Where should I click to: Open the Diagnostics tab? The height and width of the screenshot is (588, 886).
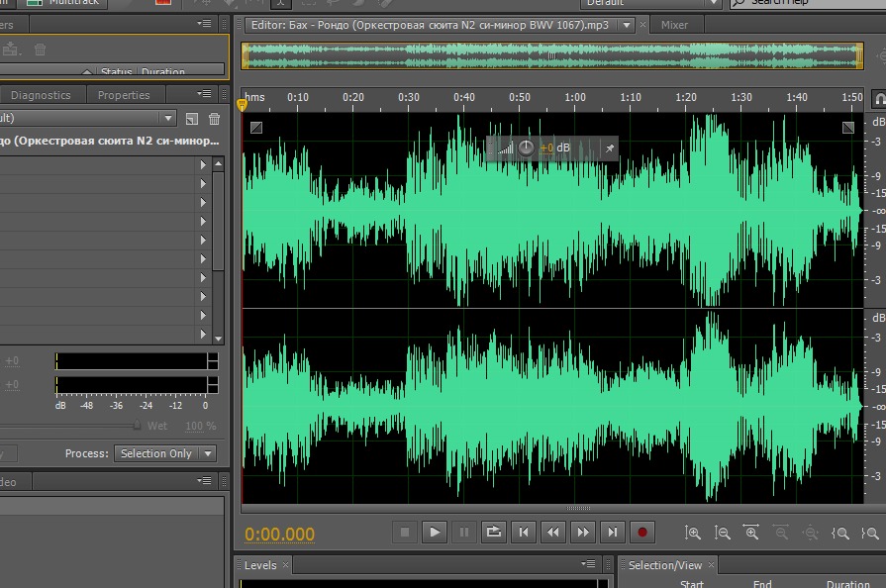pos(41,95)
